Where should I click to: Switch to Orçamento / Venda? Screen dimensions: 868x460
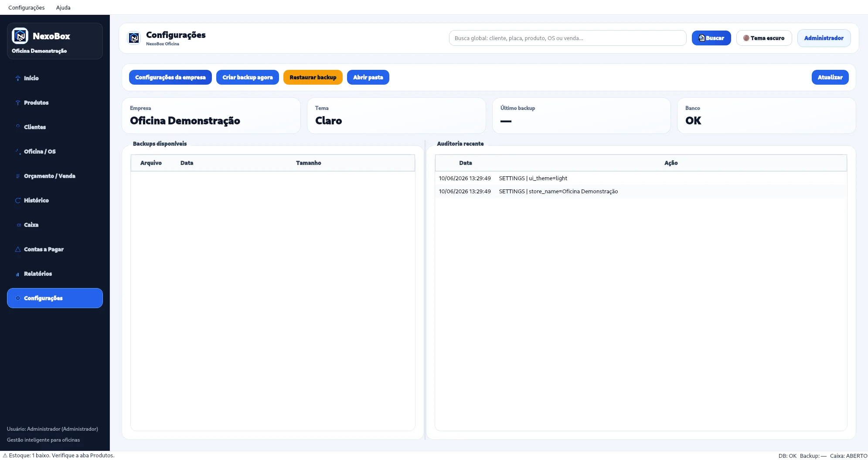click(x=55, y=176)
